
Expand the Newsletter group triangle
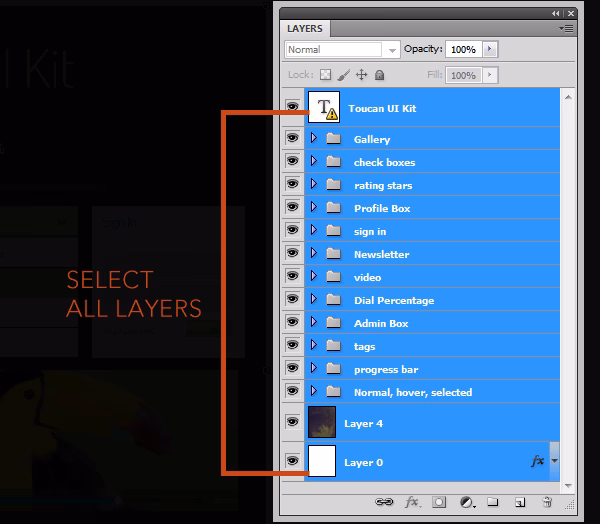pos(314,254)
